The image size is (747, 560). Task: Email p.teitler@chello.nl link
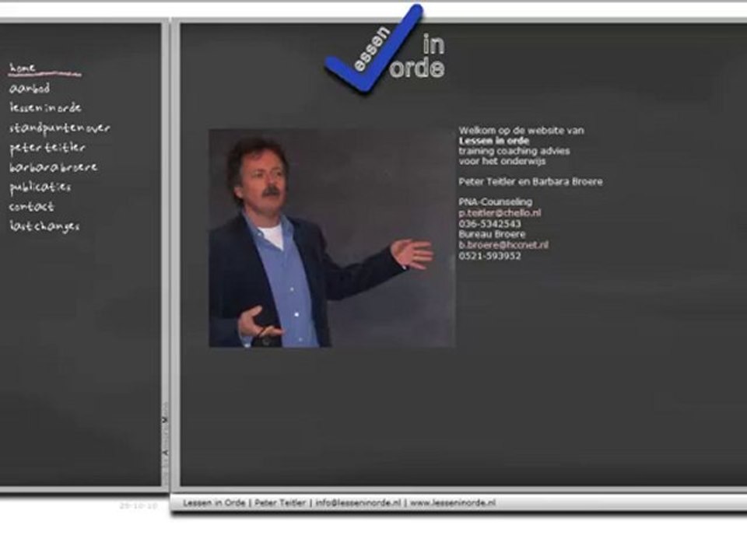[500, 213]
